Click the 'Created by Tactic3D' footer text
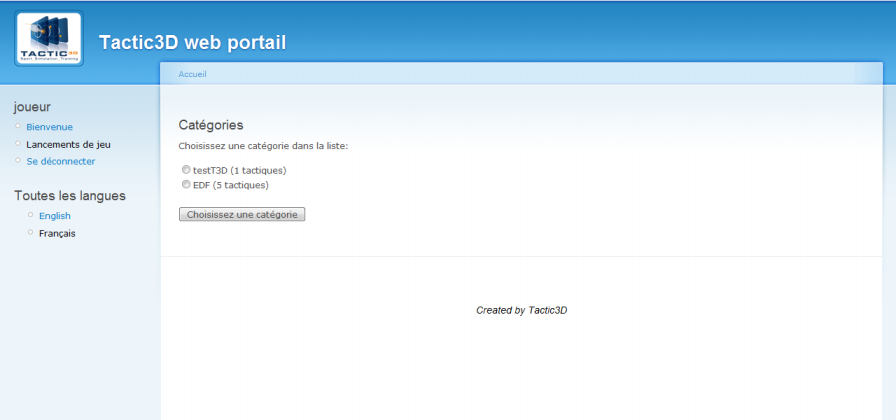This screenshot has width=896, height=420. tap(521, 310)
